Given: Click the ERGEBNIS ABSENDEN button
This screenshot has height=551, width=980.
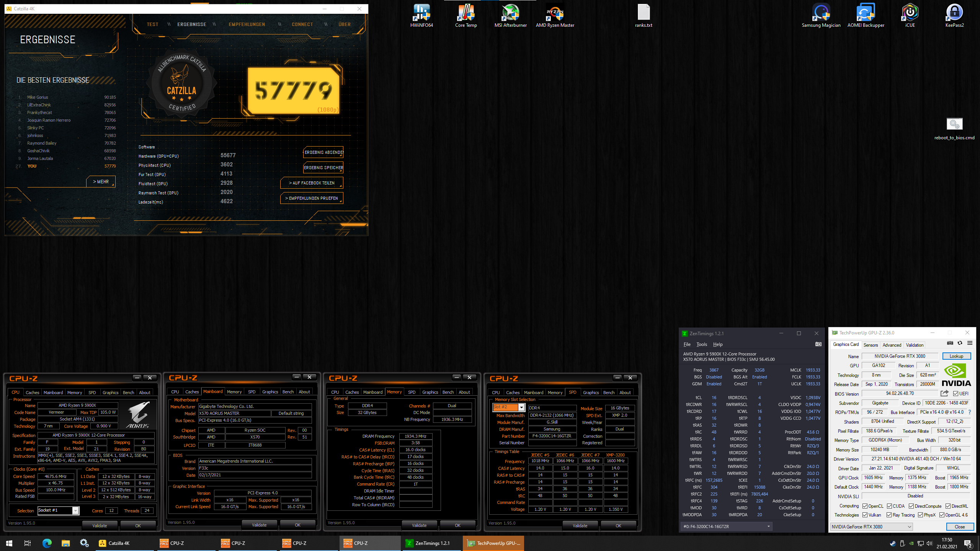Looking at the screenshot, I should [323, 152].
